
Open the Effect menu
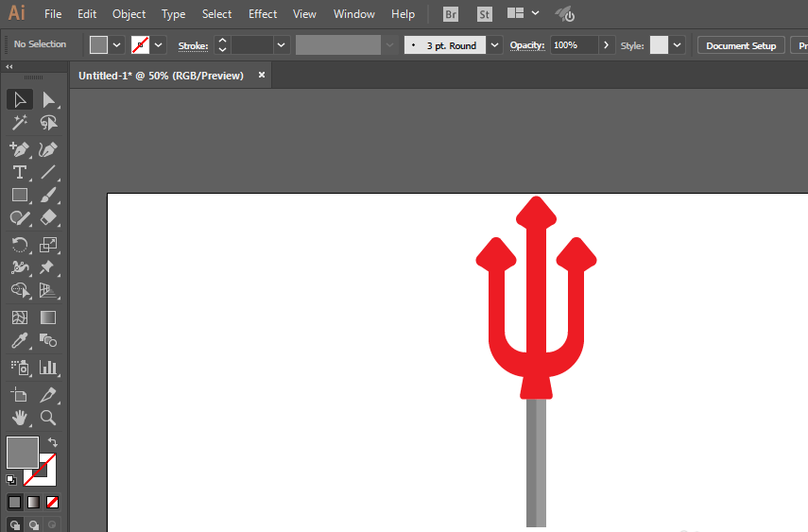263,14
